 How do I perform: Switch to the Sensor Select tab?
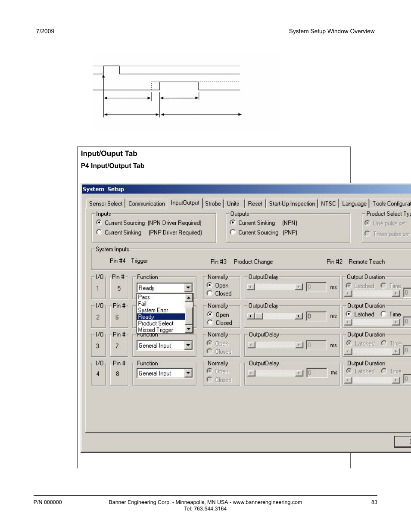106,204
